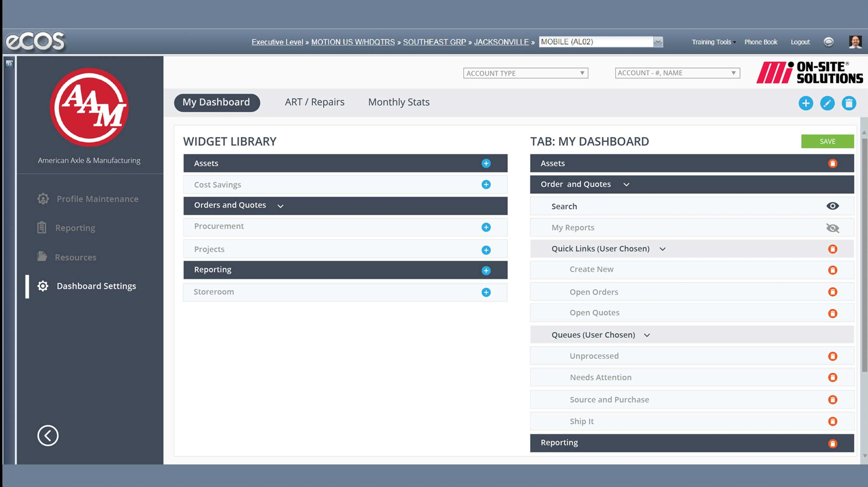
Task: Click the delete dashboard trash icon
Action: (849, 102)
